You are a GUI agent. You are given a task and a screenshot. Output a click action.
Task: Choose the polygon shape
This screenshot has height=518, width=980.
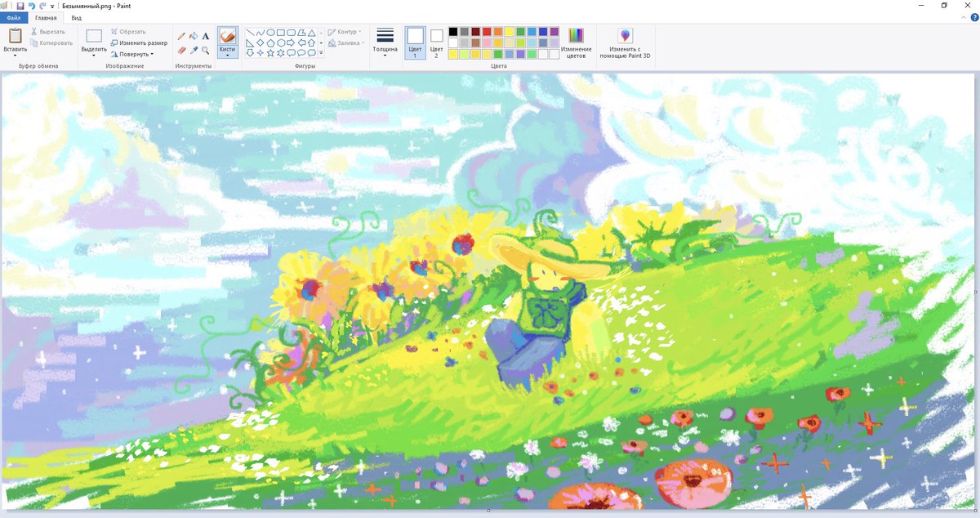click(301, 33)
